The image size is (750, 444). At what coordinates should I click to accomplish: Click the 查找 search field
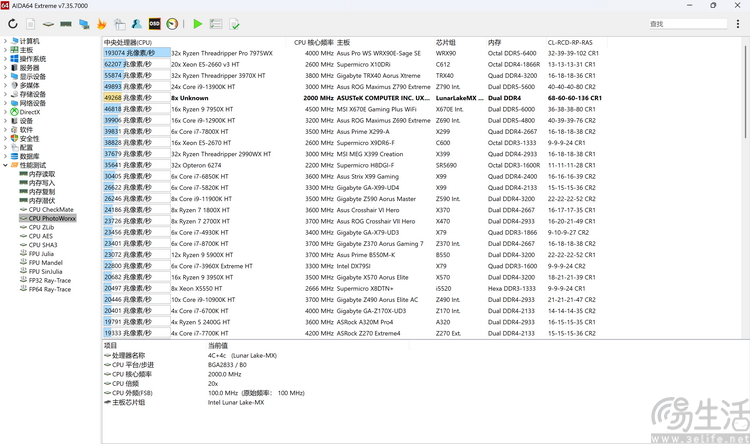point(688,23)
